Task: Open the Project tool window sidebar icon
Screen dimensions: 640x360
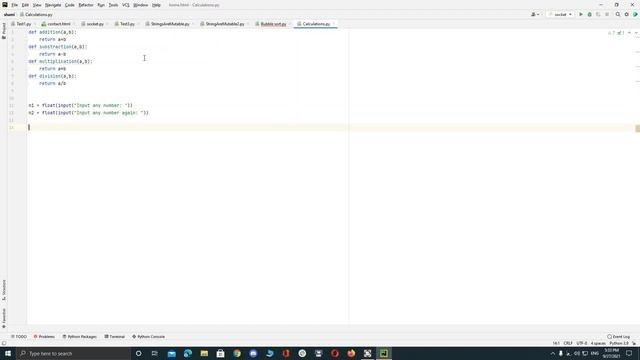Action: click(4, 31)
